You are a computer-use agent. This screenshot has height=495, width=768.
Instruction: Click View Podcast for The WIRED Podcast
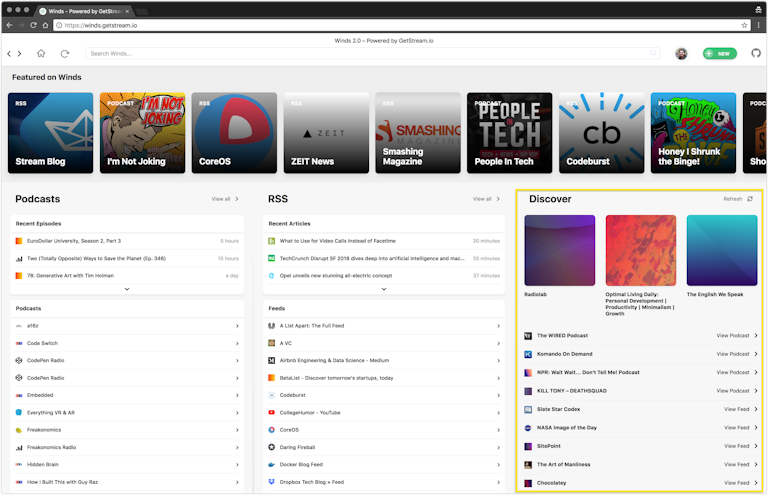737,336
